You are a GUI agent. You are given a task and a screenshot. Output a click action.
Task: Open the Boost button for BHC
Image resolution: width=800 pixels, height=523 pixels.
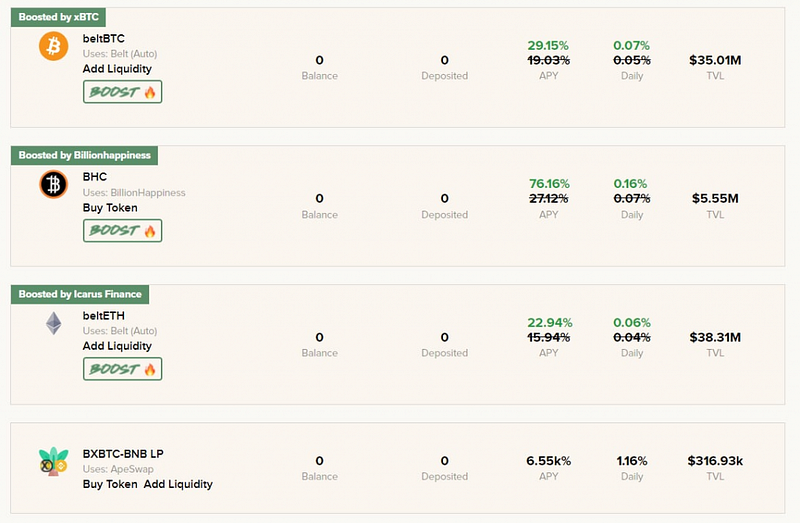[122, 231]
